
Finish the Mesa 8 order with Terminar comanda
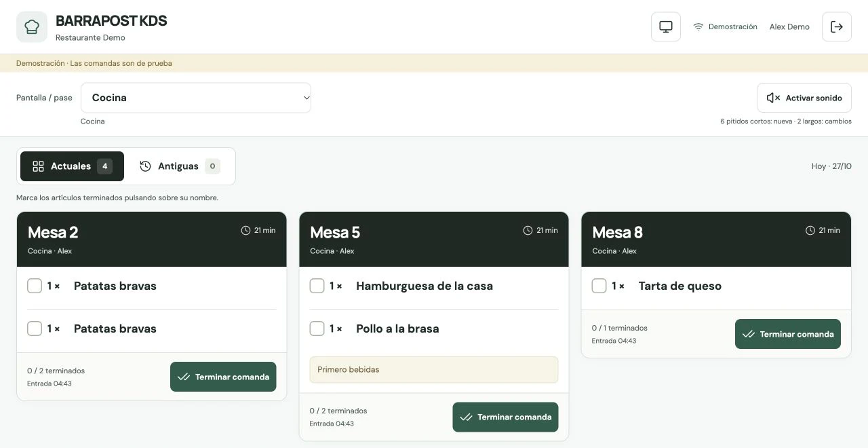pyautogui.click(x=788, y=334)
